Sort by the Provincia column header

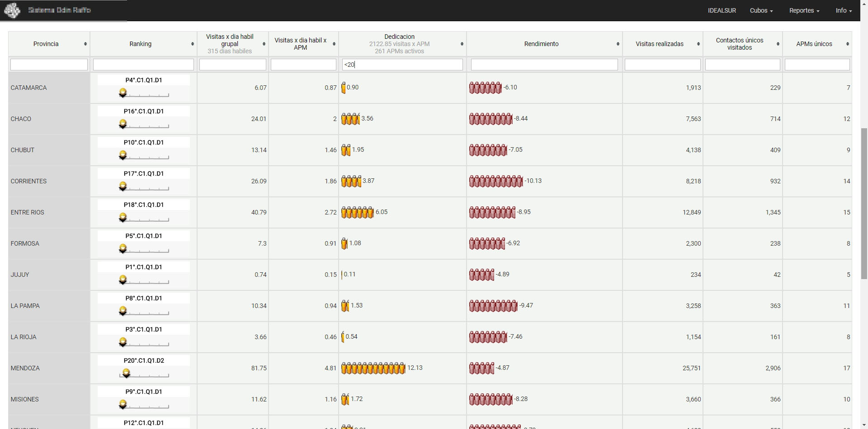coord(49,44)
